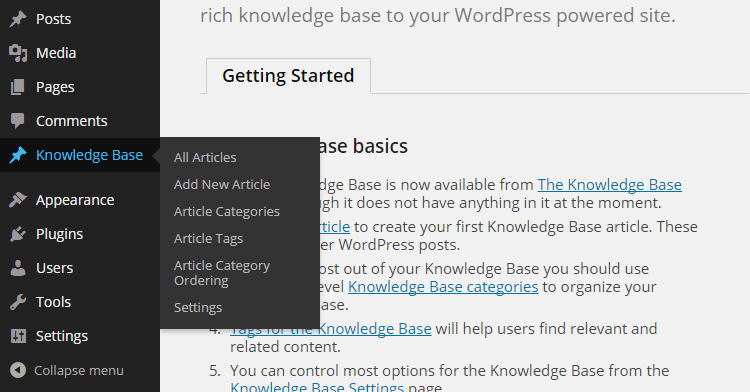Screen dimensions: 750x392
Task: Open All Articles from the flyout
Action: [205, 157]
